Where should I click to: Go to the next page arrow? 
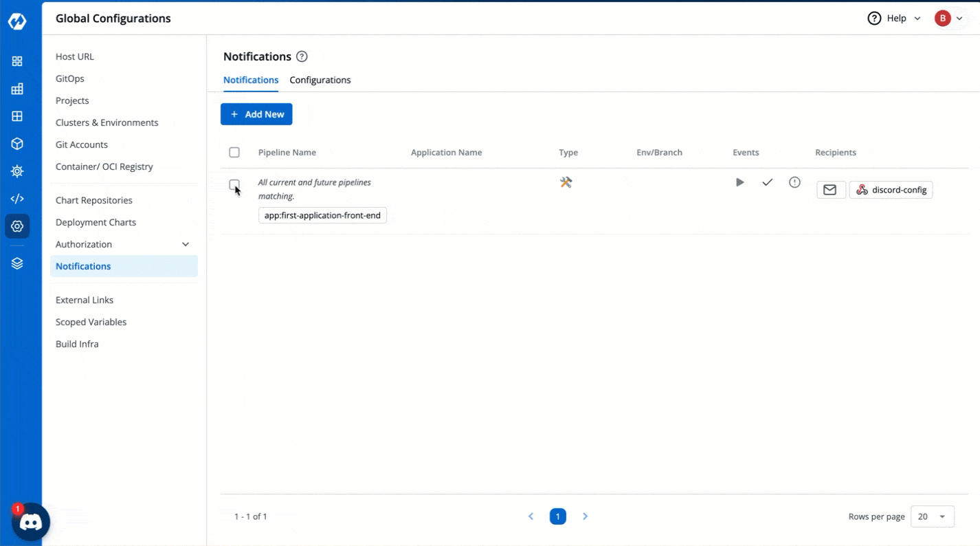[x=585, y=516]
